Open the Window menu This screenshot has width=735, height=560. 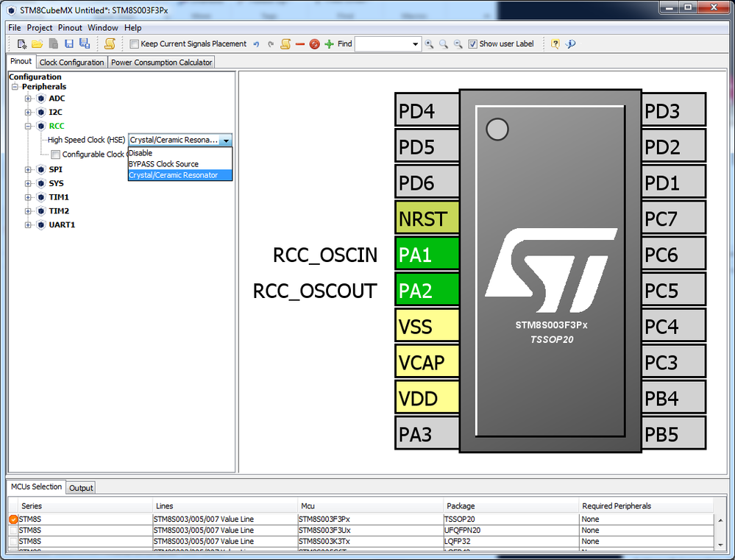pos(103,28)
